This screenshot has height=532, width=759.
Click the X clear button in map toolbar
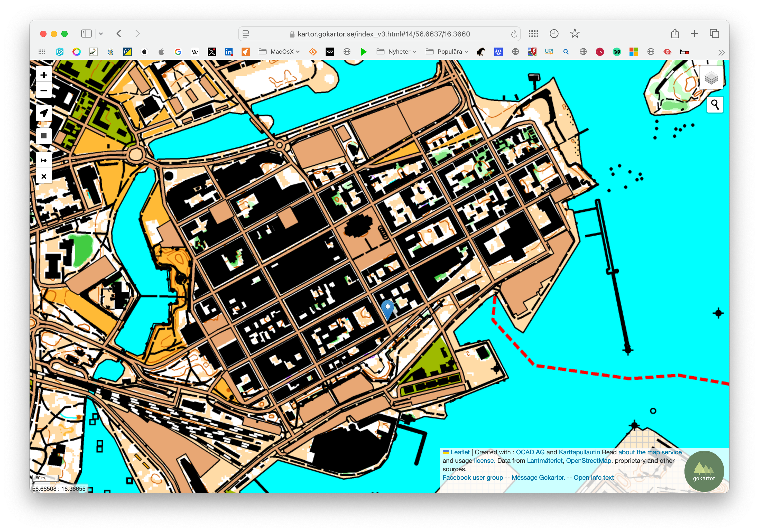pos(44,176)
